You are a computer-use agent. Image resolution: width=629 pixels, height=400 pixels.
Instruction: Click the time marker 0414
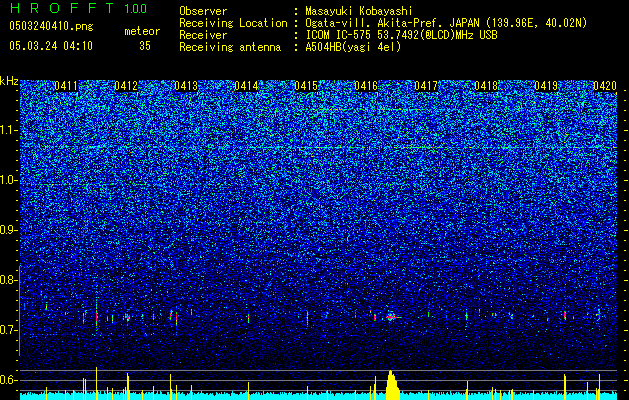coord(246,86)
